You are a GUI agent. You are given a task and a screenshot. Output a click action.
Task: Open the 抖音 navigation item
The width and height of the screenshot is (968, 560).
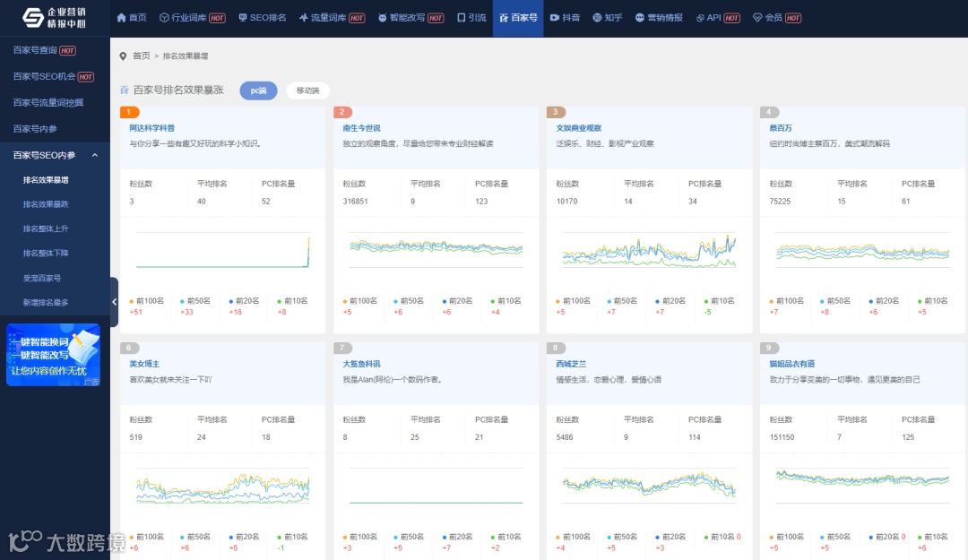coord(565,18)
